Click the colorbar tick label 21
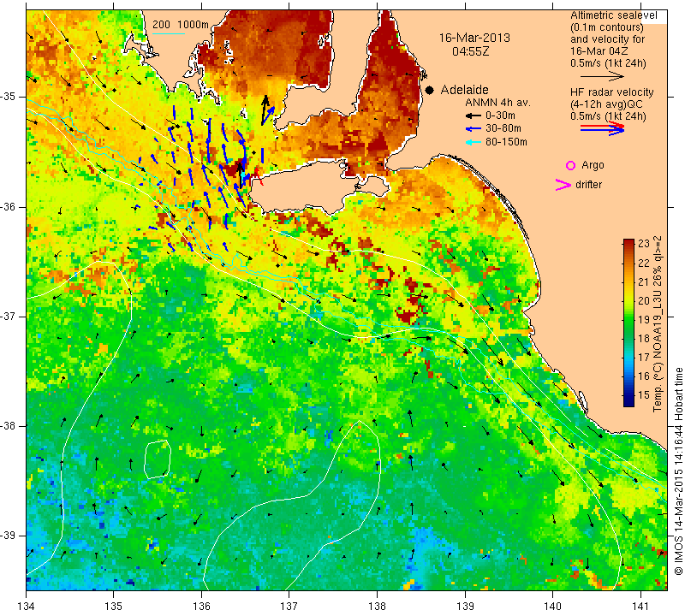 coord(644,281)
